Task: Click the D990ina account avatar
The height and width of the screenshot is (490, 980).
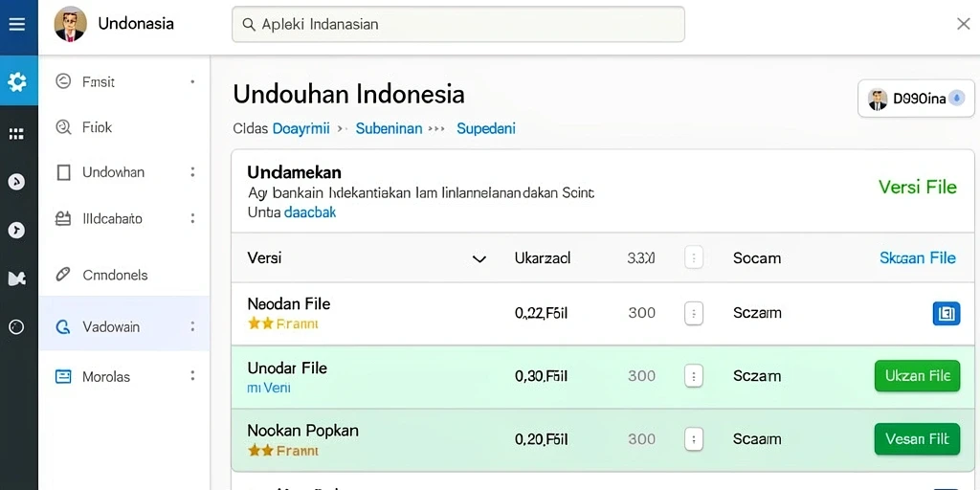Action: click(878, 99)
